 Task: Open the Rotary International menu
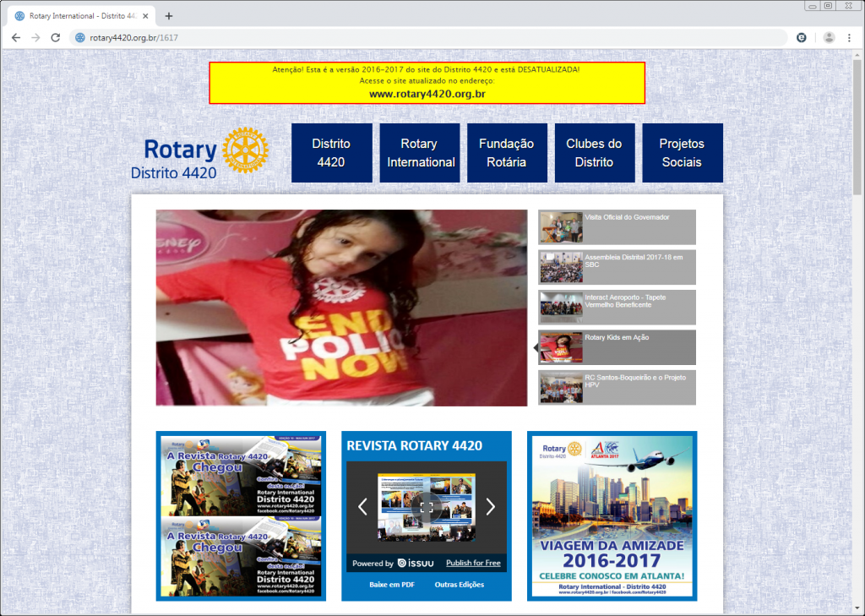coord(420,153)
